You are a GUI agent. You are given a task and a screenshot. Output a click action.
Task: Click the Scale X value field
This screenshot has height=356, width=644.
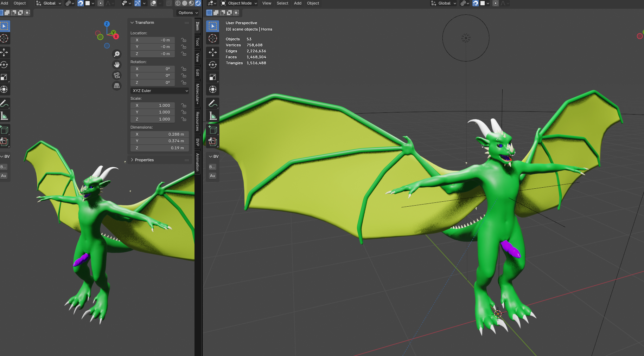(x=153, y=105)
